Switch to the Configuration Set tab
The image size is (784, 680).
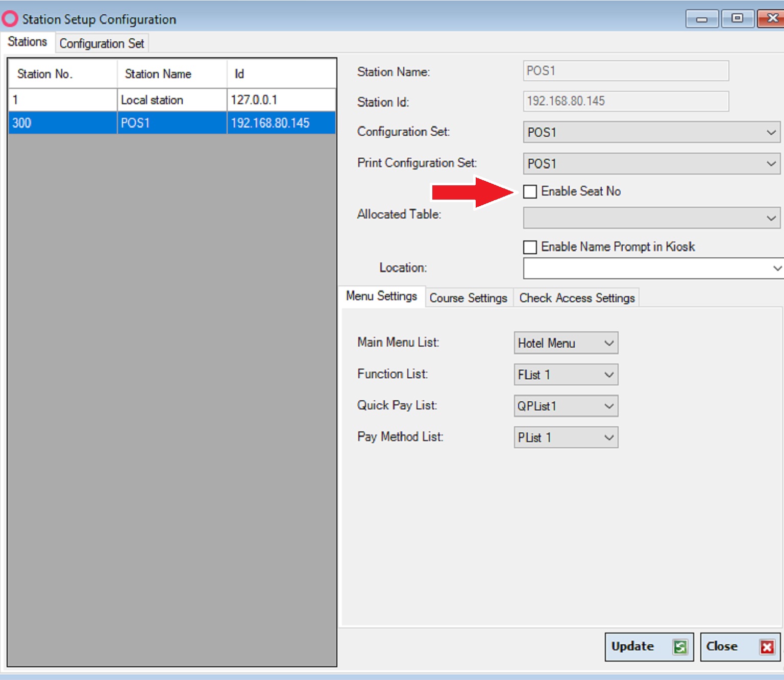pyautogui.click(x=102, y=43)
